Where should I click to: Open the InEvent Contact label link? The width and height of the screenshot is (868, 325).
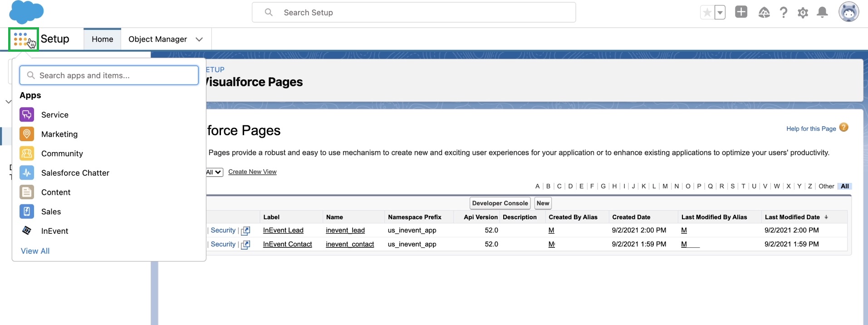pyautogui.click(x=288, y=244)
